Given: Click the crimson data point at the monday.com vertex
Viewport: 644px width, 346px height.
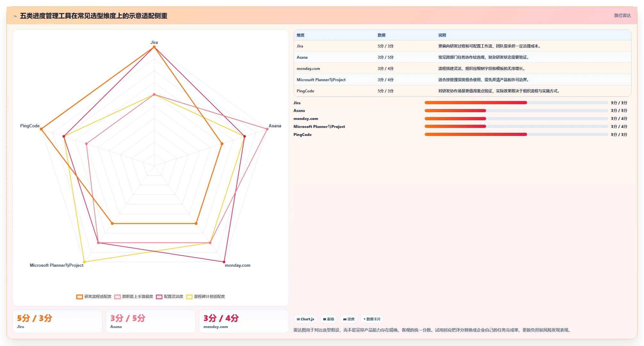Looking at the screenshot, I should click(x=224, y=262).
